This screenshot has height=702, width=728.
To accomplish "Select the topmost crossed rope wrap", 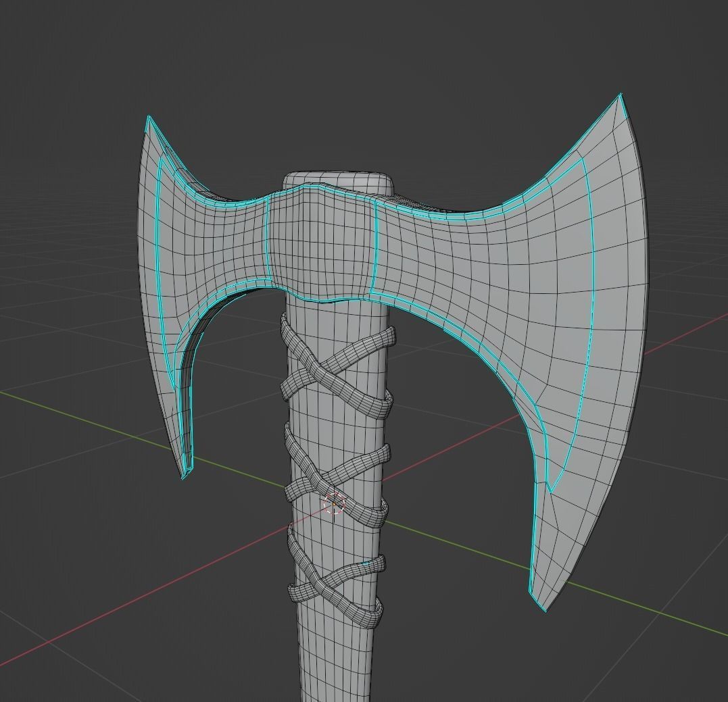I will pos(338,367).
